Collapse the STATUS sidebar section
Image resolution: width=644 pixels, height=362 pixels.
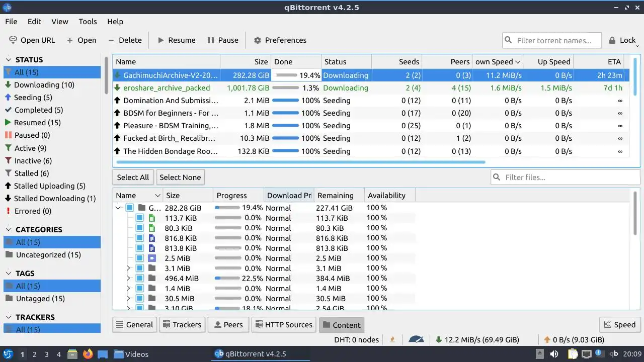(x=9, y=60)
